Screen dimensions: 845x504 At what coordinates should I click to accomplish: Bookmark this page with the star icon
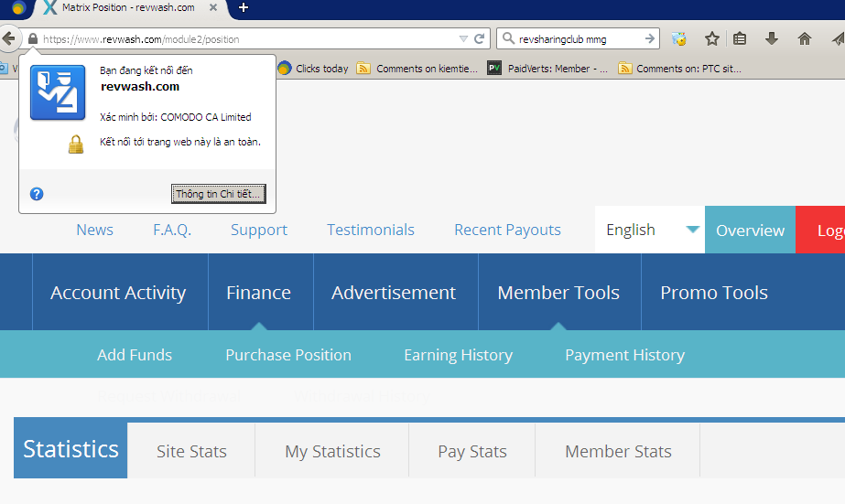click(712, 38)
